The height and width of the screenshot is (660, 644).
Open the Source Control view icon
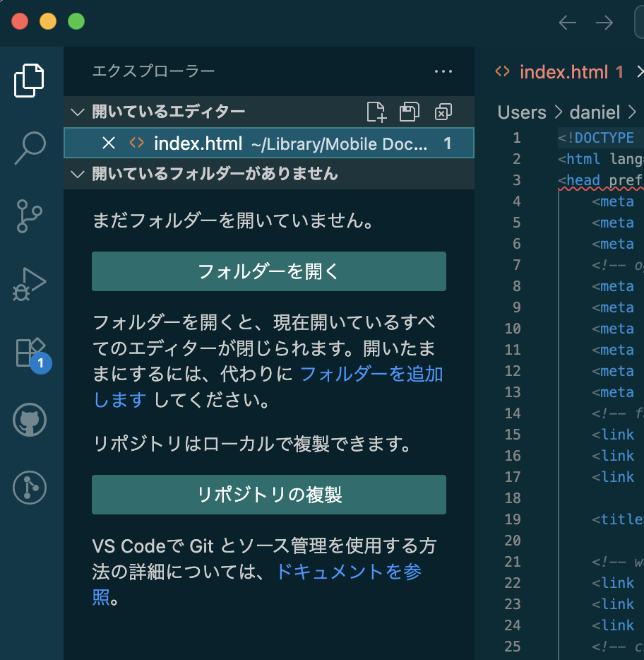[x=30, y=216]
